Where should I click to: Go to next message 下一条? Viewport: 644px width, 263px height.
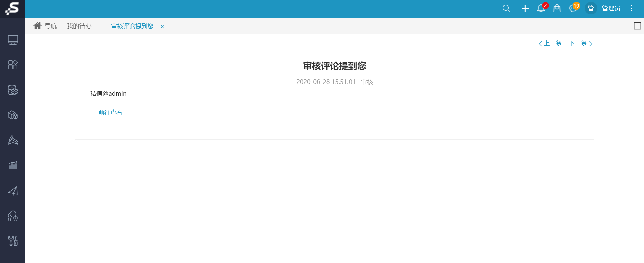pyautogui.click(x=581, y=43)
